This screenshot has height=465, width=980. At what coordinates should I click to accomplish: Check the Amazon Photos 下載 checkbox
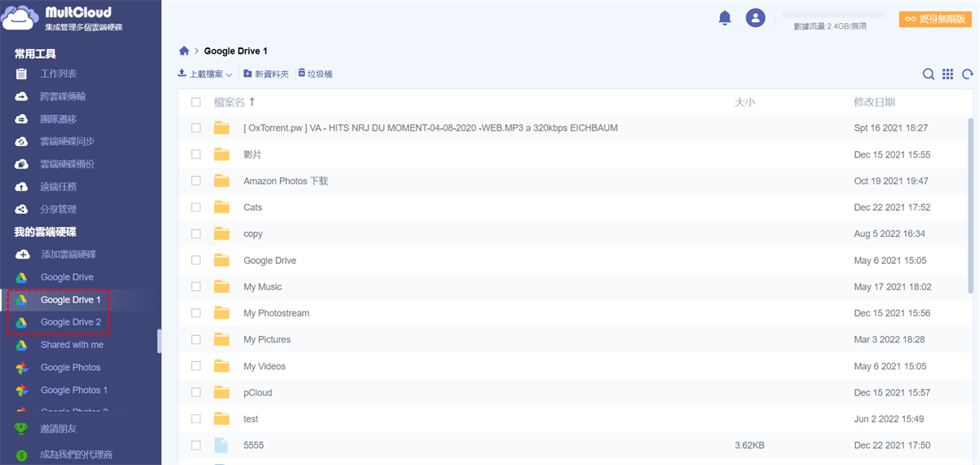[x=196, y=181]
